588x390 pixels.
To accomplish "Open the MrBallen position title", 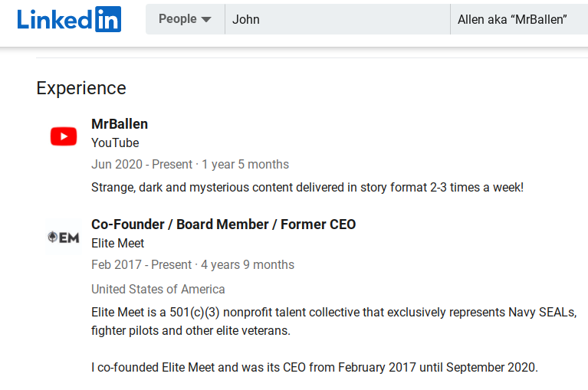I will [120, 124].
